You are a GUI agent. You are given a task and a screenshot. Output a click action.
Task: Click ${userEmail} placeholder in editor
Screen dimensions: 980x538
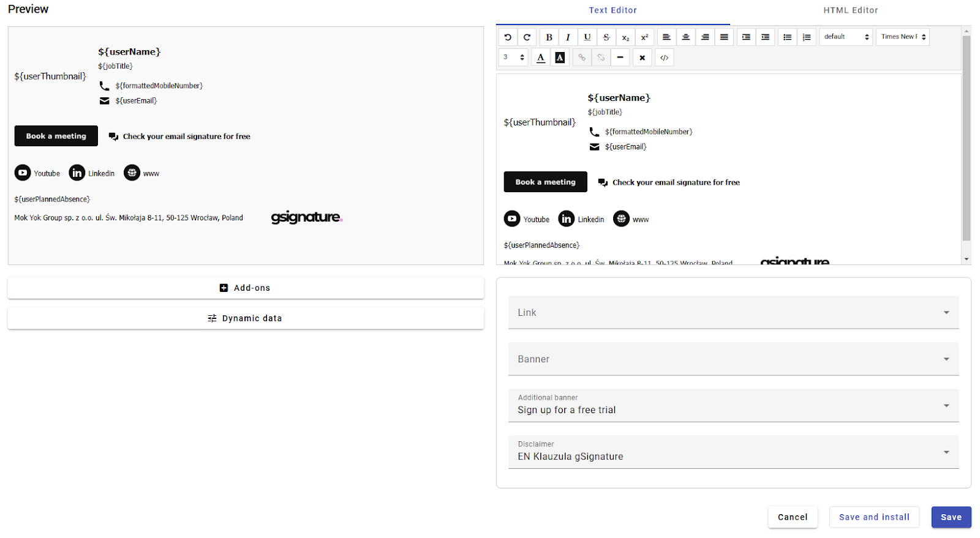(x=625, y=147)
